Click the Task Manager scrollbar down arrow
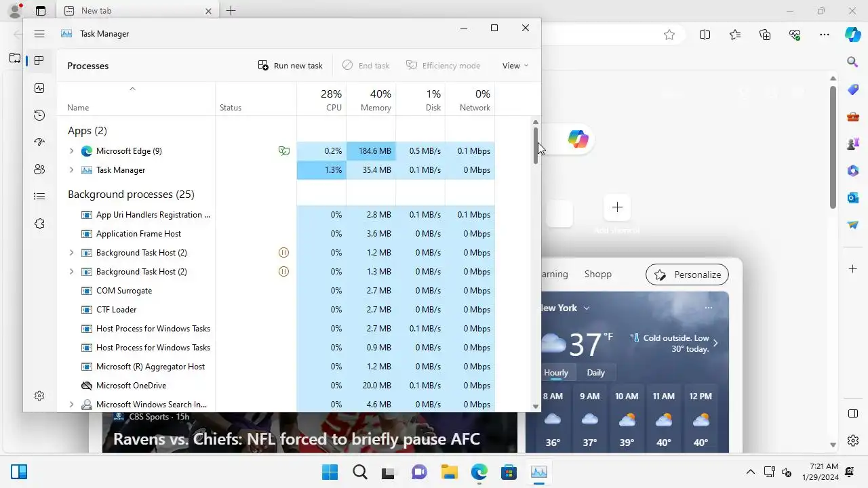 [x=536, y=407]
